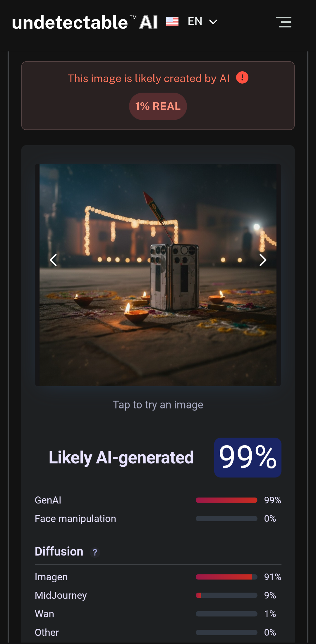Show next image with right arrow
This screenshot has width=316, height=644.
pyautogui.click(x=263, y=260)
